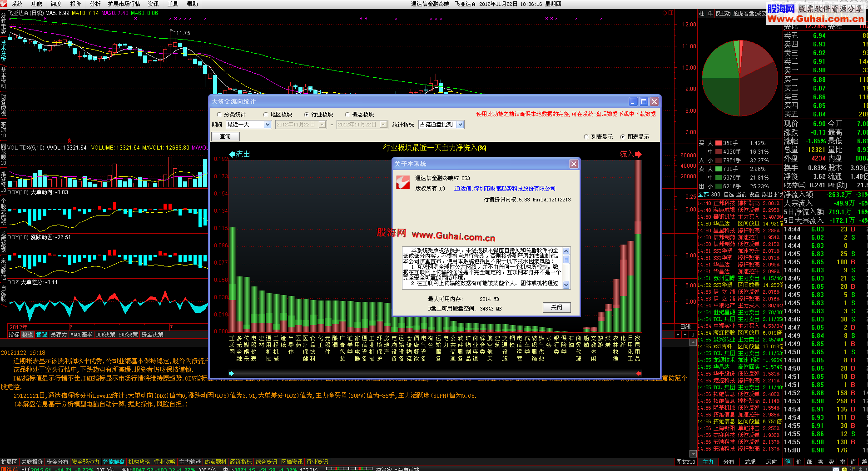Select the MACD基本 template tab
Screen dimensions: 868x471
coord(82,335)
